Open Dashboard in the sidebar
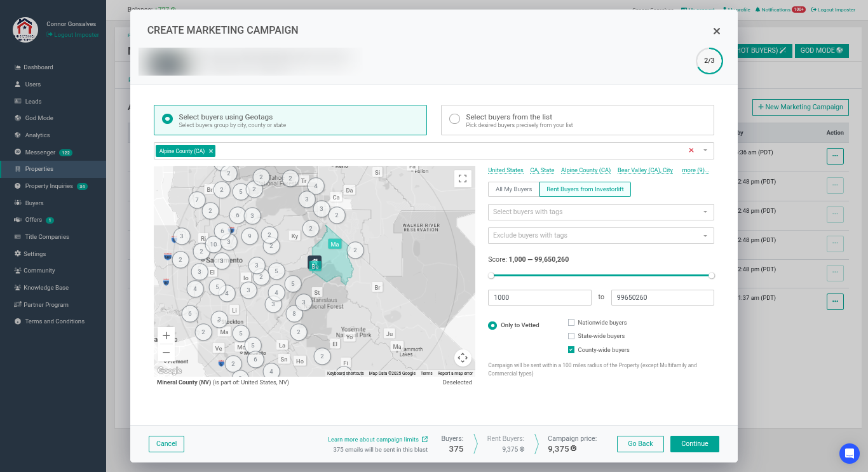This screenshot has height=472, width=868. coord(39,67)
